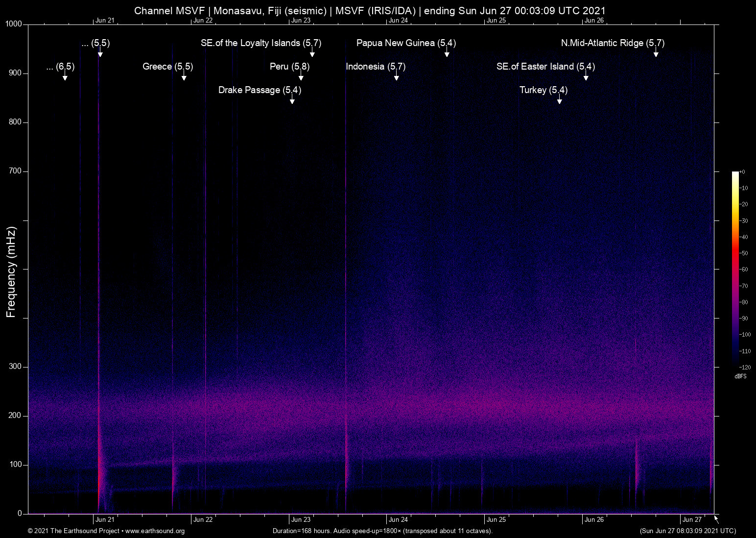Select the arrow marker below Greece (5.5)
756x538 pixels.
tap(184, 75)
